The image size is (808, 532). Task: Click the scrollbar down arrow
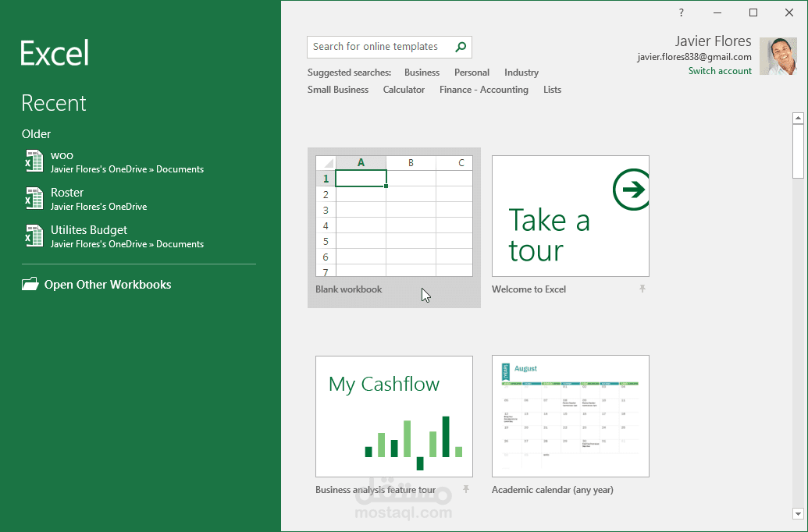[798, 513]
